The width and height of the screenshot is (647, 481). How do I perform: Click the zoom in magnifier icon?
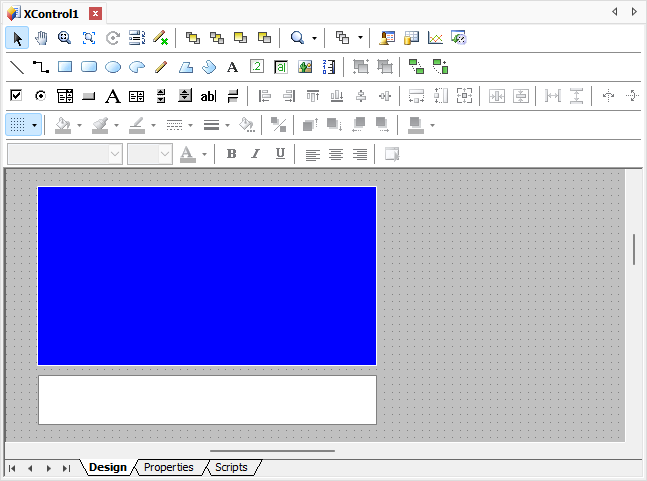65,38
